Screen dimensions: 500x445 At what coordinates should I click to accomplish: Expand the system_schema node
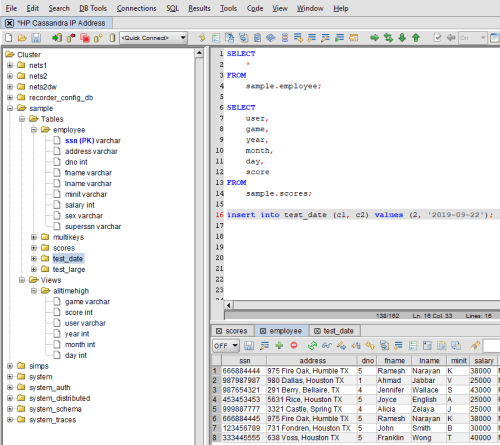pyautogui.click(x=10, y=409)
